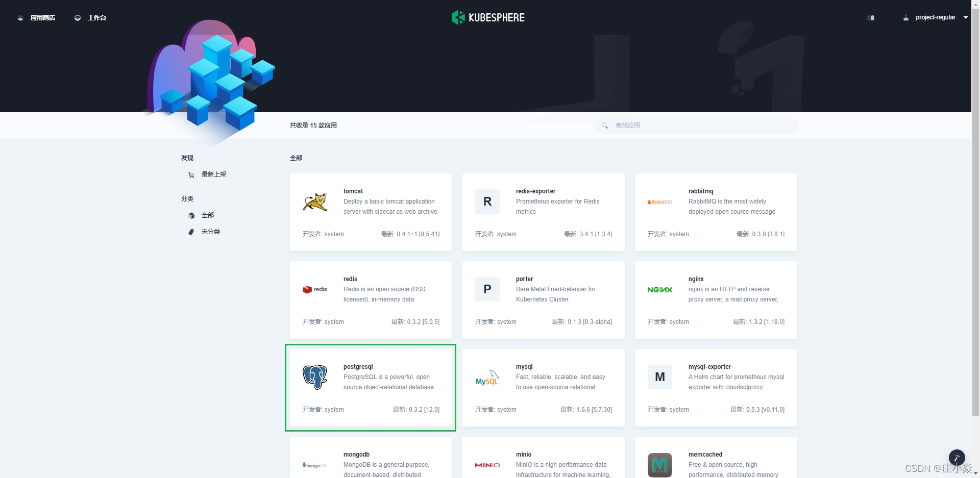Screen dimensions: 980x478
Task: Click the user avatar icon
Action: [x=906, y=18]
